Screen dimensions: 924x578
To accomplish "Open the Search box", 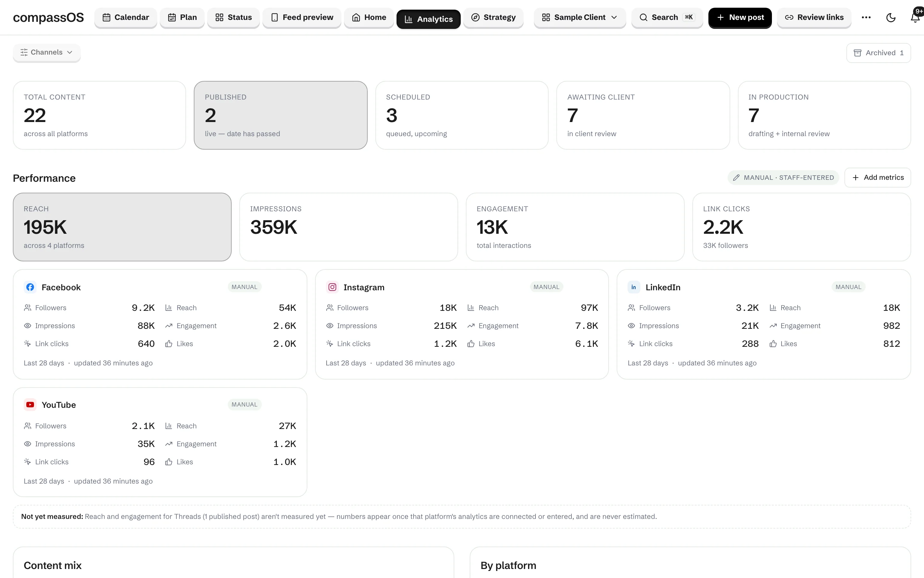I will (667, 18).
